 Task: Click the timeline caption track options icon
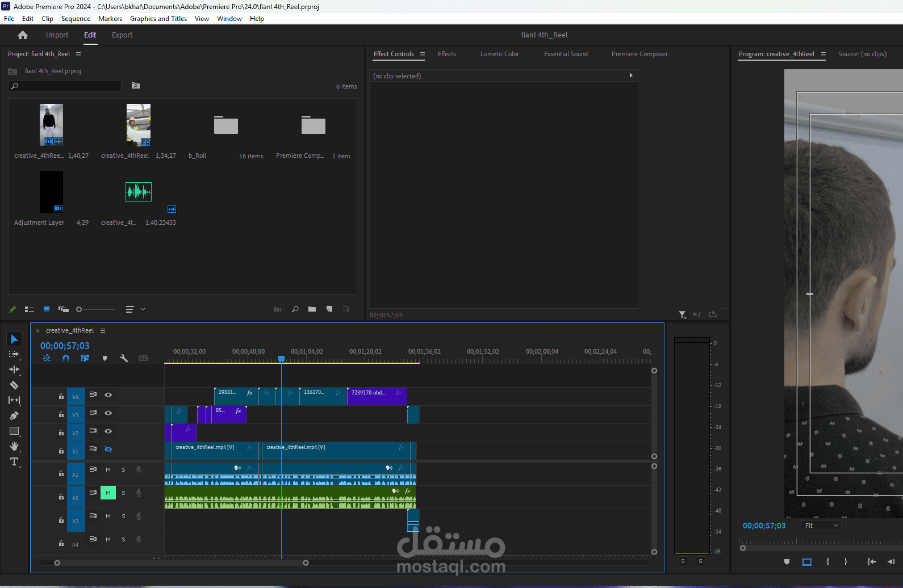tap(143, 358)
